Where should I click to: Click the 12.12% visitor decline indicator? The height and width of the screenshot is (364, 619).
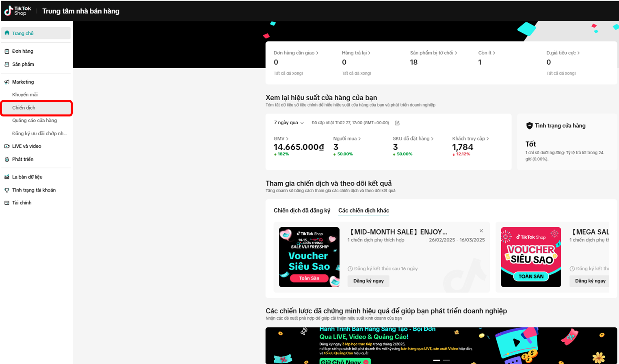[461, 154]
